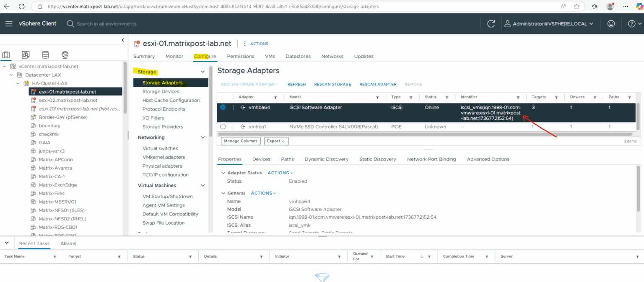Open the vSphere Client hamburger menu
This screenshot has width=644, height=282.
click(8, 23)
